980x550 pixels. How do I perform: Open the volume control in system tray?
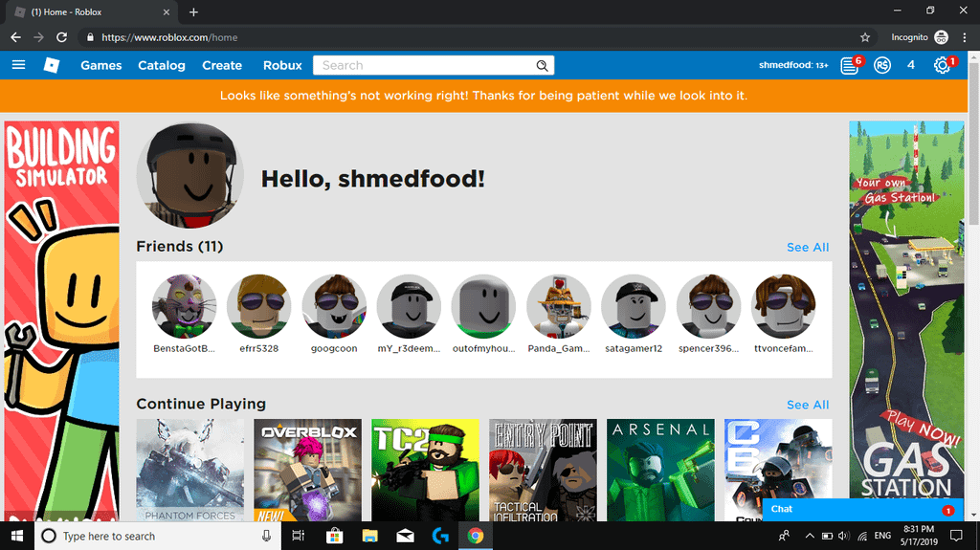coord(844,536)
